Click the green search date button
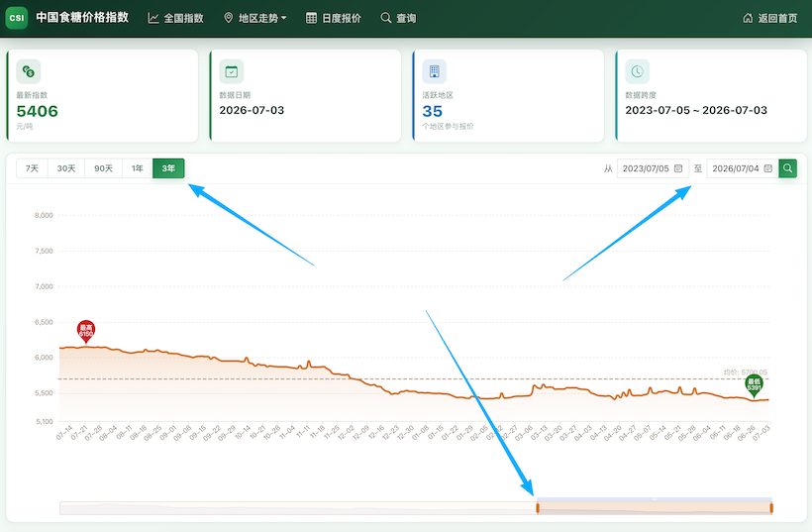 [787, 168]
